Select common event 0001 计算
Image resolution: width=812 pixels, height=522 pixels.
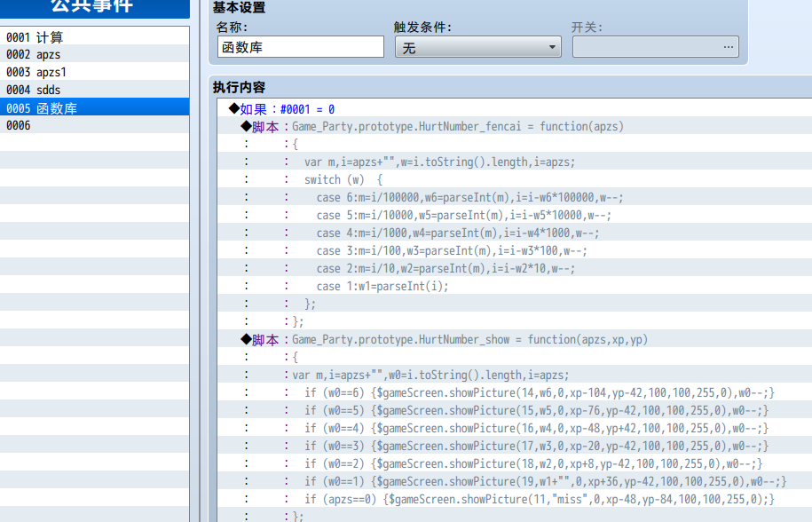(95, 36)
